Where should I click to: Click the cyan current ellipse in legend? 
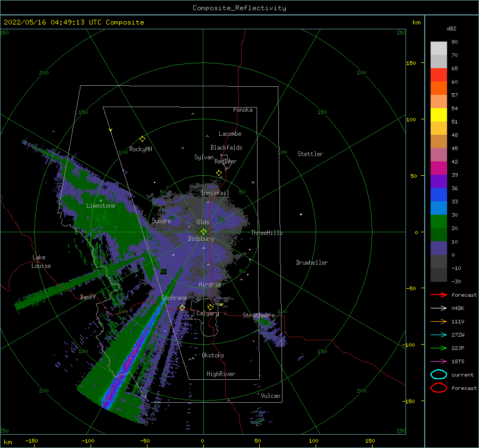439,374
